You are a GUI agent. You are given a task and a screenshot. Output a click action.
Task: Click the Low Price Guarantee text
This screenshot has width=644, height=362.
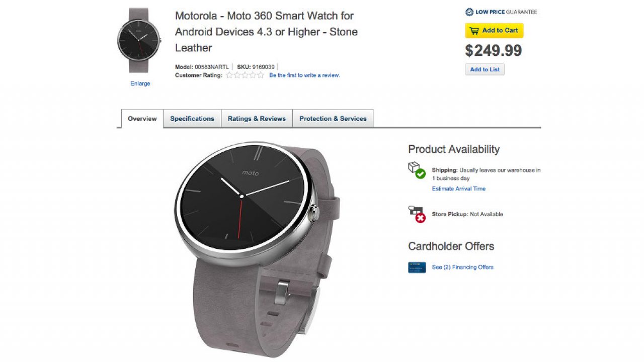506,12
